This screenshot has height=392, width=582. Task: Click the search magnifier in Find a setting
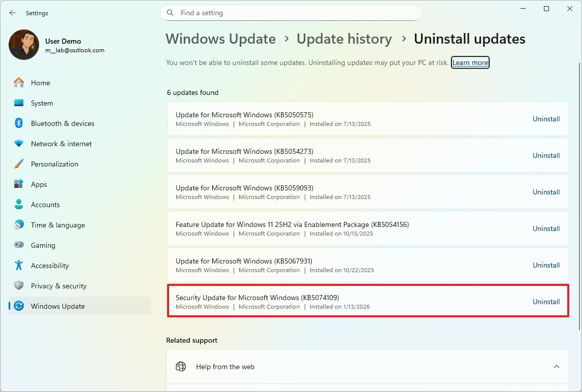point(170,13)
